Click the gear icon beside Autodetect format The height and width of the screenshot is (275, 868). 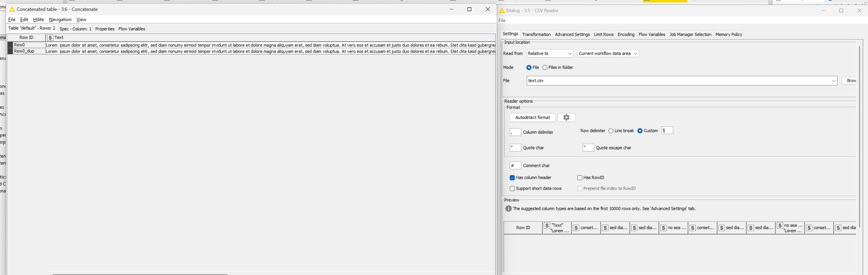(x=566, y=118)
